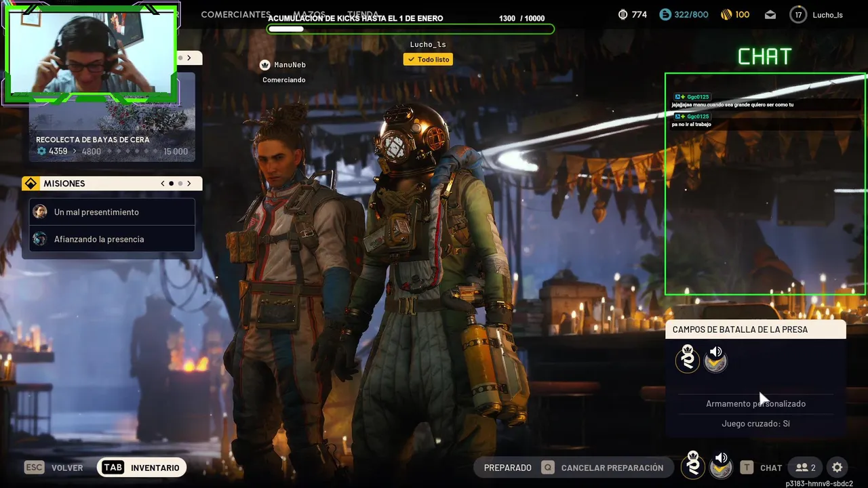The width and height of the screenshot is (868, 488).
Task: Click the green CHAT overlay title
Action: coord(764,57)
